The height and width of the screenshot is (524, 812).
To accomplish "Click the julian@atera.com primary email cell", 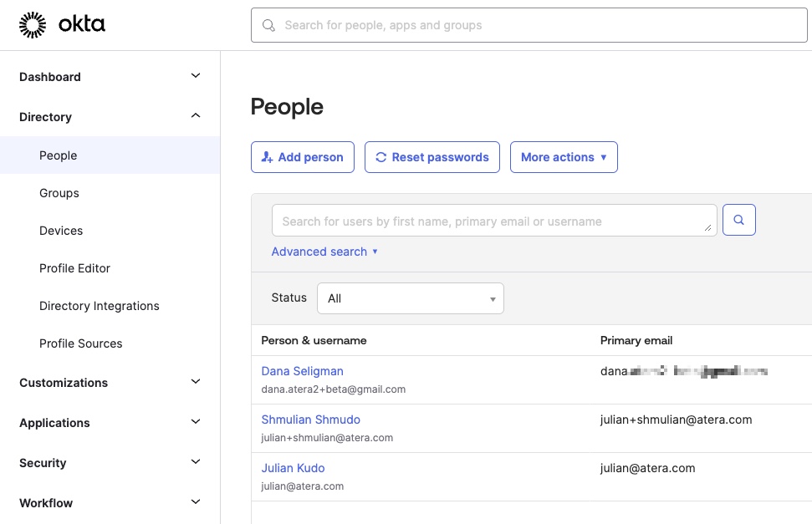I will click(x=647, y=468).
